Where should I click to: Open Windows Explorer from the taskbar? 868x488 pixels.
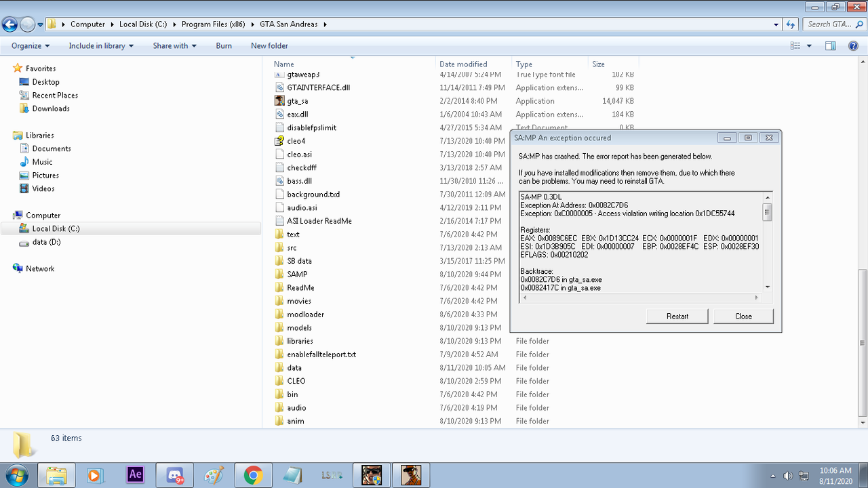point(57,475)
